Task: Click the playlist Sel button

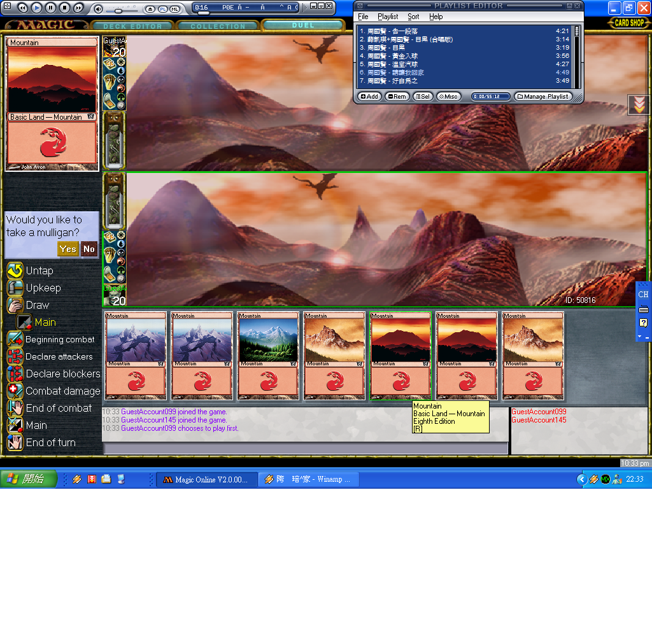Action: 423,96
